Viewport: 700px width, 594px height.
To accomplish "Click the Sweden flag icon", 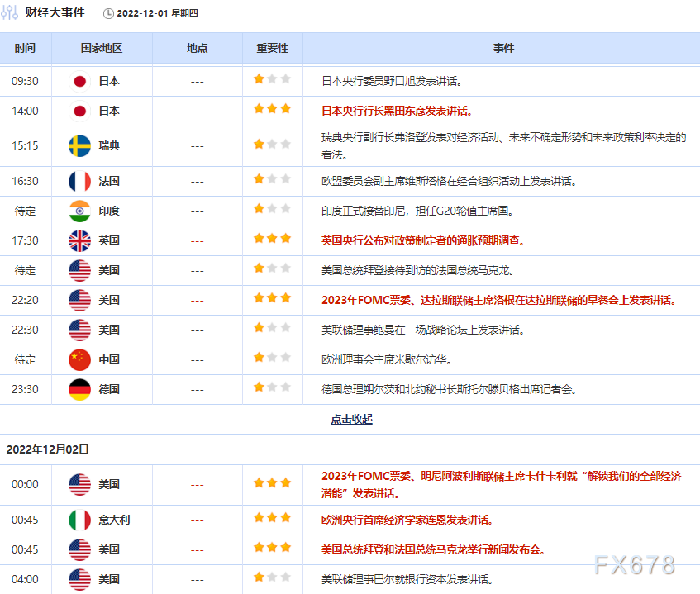I will coord(79,145).
